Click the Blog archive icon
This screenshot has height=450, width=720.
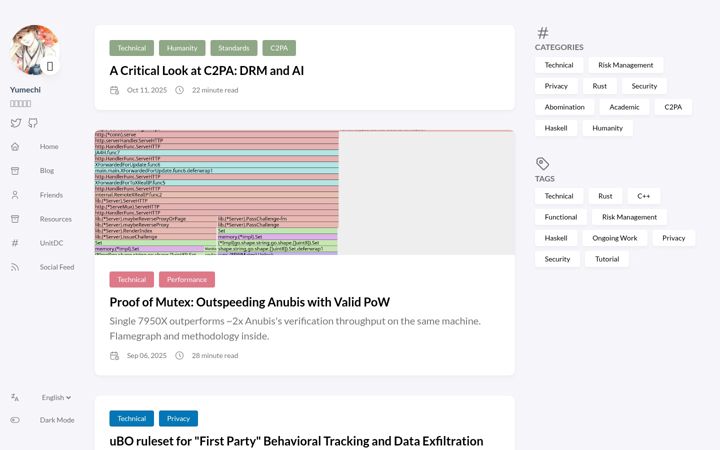[15, 171]
